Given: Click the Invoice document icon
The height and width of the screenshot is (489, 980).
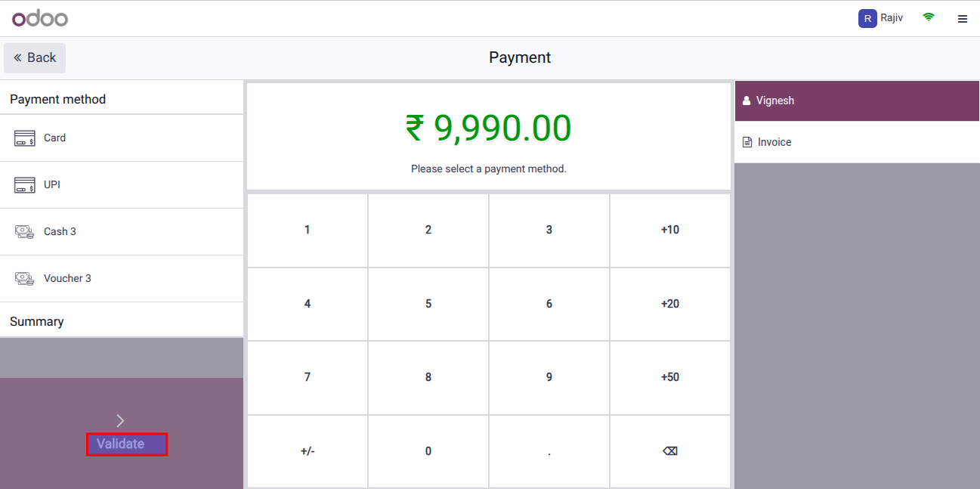Looking at the screenshot, I should pos(747,141).
